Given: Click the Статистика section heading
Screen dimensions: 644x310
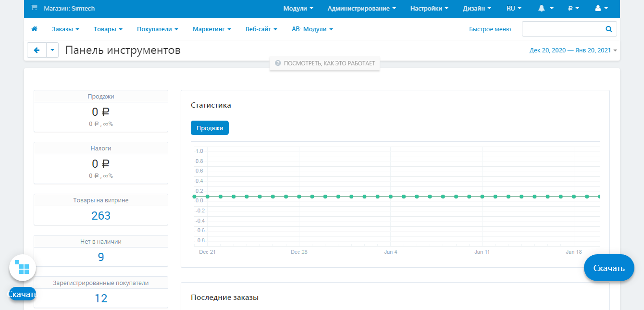Looking at the screenshot, I should click(x=211, y=105).
